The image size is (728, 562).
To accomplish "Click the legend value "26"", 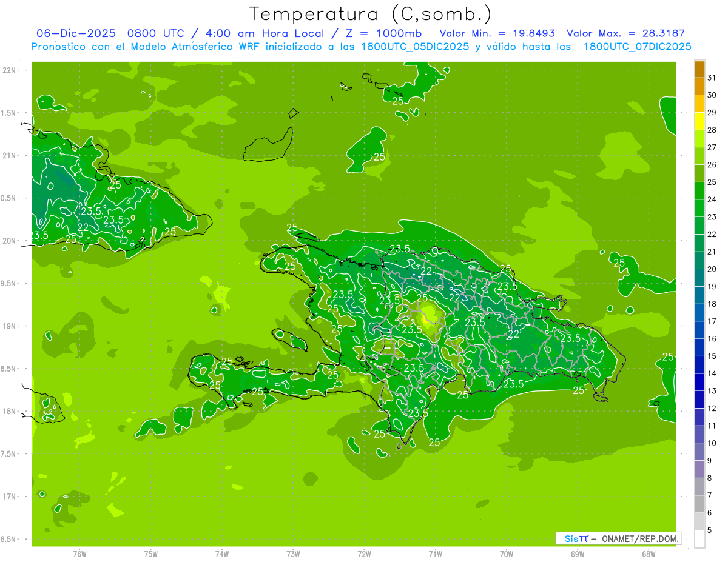I will pos(712,165).
